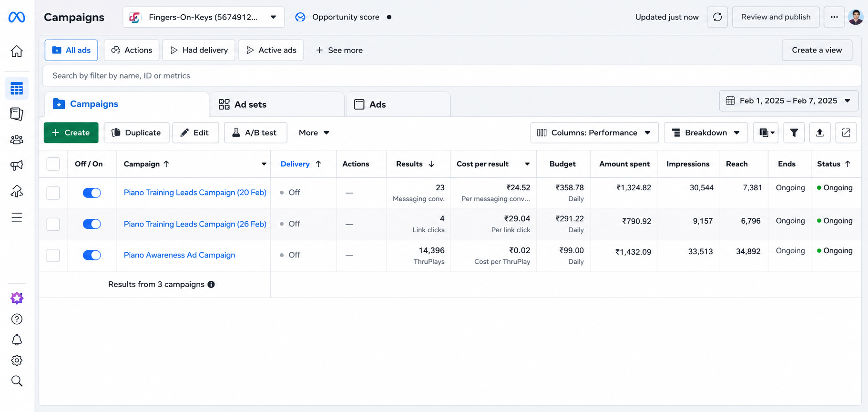Switch to the Ad sets tab
The image size is (868, 412).
277,104
